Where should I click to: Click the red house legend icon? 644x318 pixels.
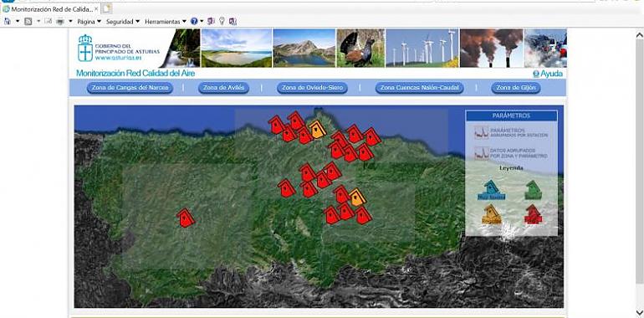pyautogui.click(x=533, y=214)
